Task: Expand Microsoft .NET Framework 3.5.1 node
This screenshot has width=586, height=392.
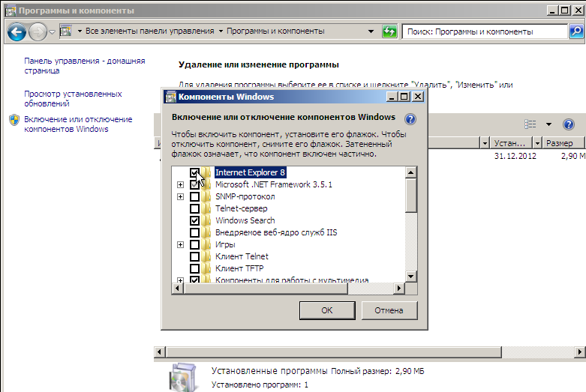Action: (x=181, y=184)
